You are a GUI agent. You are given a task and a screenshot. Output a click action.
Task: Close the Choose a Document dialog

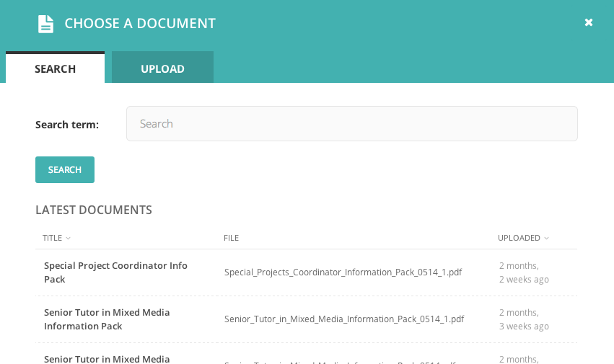[x=589, y=22]
